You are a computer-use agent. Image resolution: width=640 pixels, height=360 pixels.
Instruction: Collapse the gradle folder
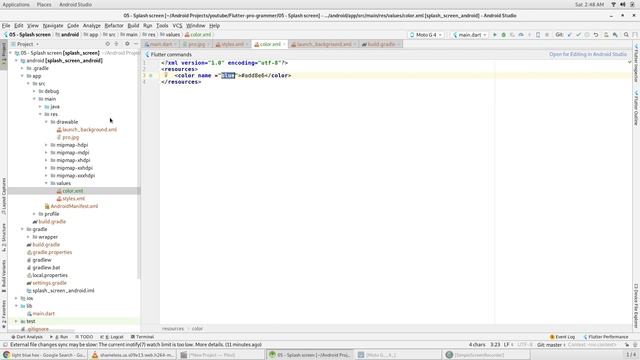(x=22, y=229)
